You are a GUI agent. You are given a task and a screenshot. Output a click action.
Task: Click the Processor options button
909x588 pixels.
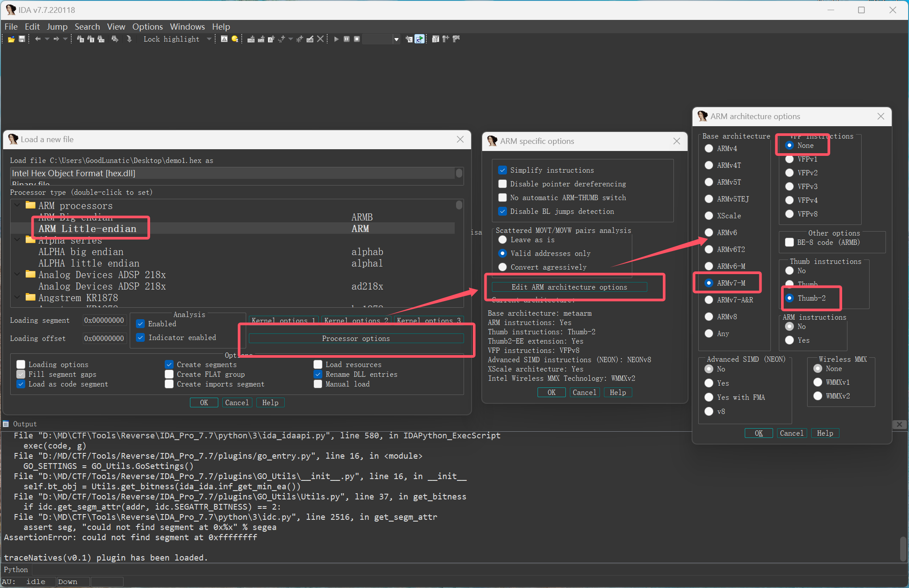(x=356, y=338)
